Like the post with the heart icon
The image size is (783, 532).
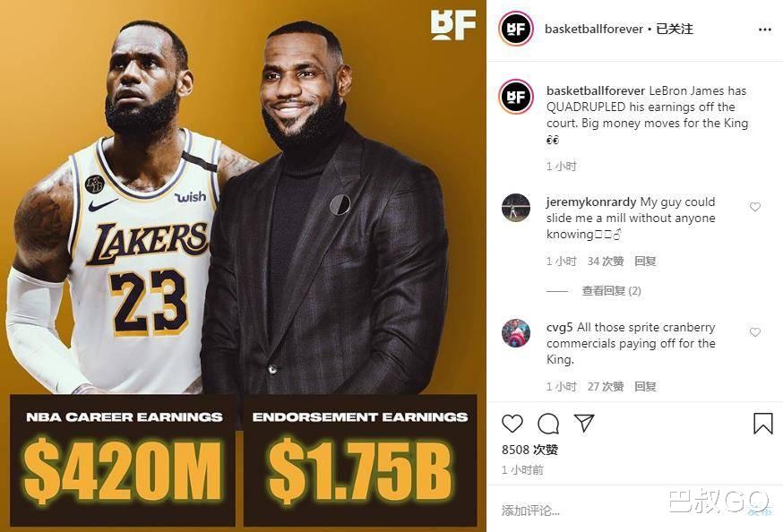point(512,423)
